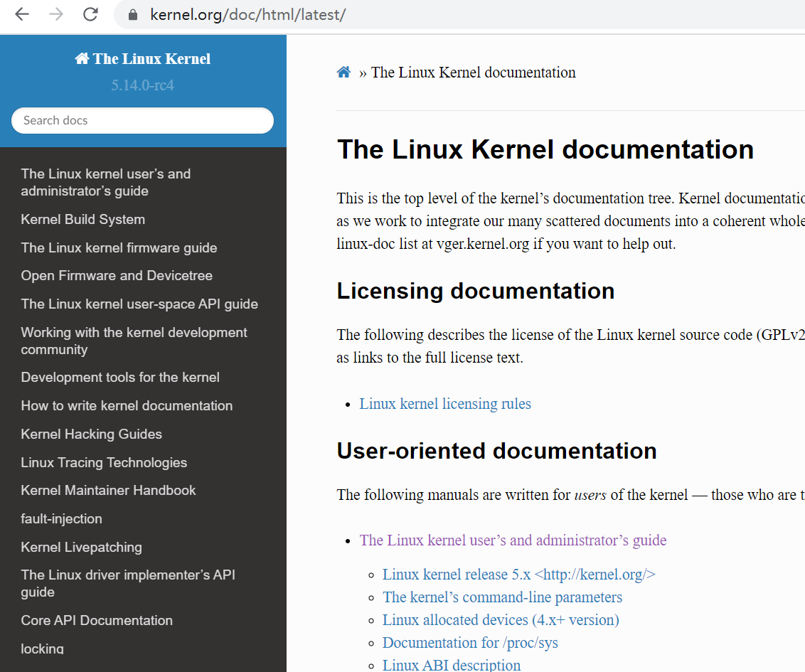Open Linux kernel release 5.x link

point(518,575)
